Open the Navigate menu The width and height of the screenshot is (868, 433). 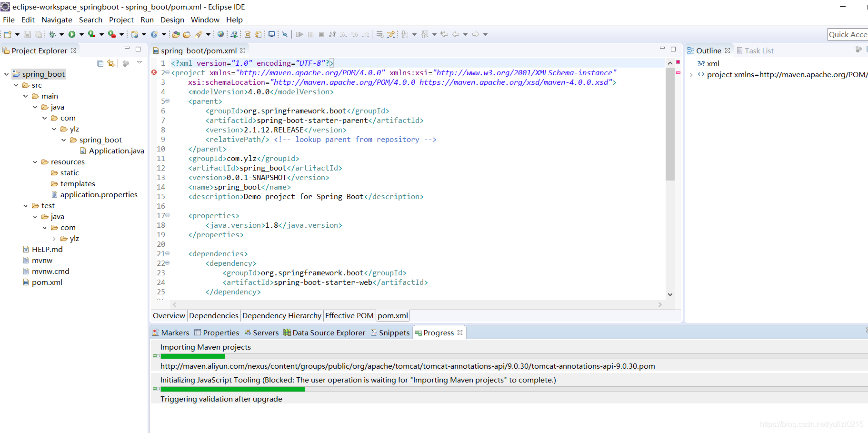57,20
